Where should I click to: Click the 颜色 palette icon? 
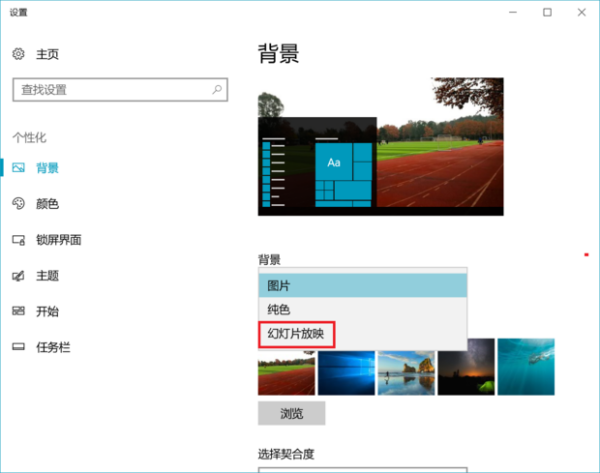tap(18, 204)
